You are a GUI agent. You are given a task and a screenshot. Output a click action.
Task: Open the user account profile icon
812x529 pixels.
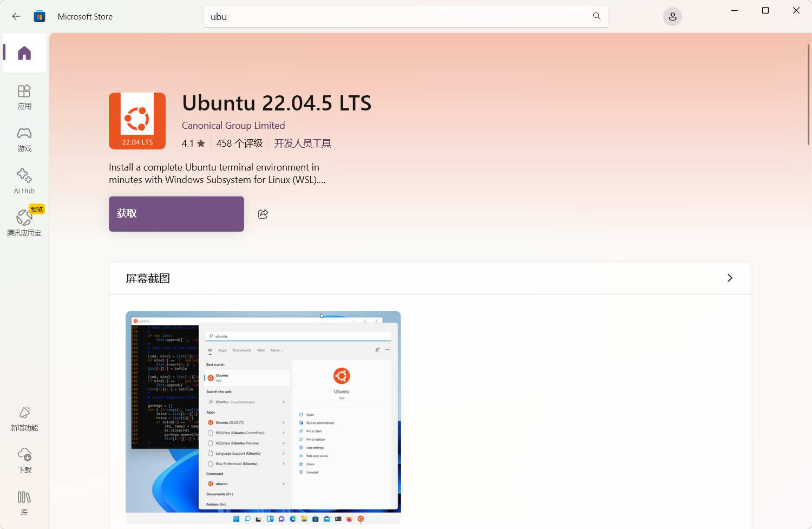672,17
